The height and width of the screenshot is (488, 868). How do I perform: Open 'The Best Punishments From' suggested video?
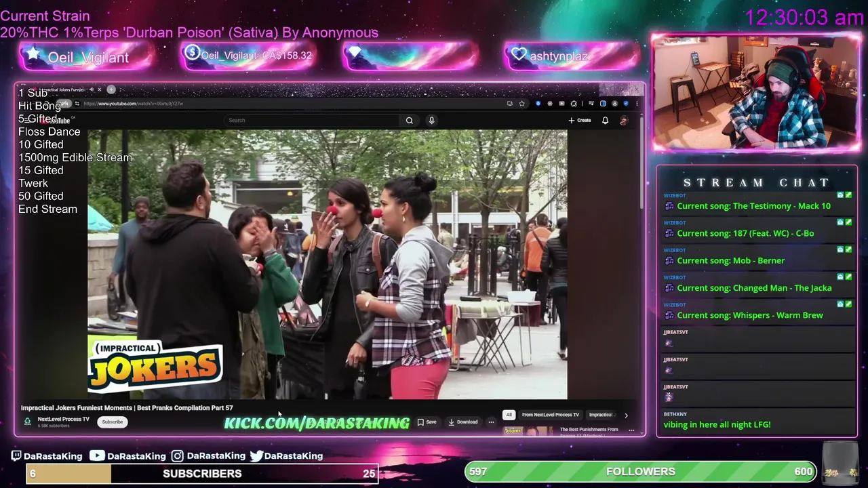click(x=589, y=430)
